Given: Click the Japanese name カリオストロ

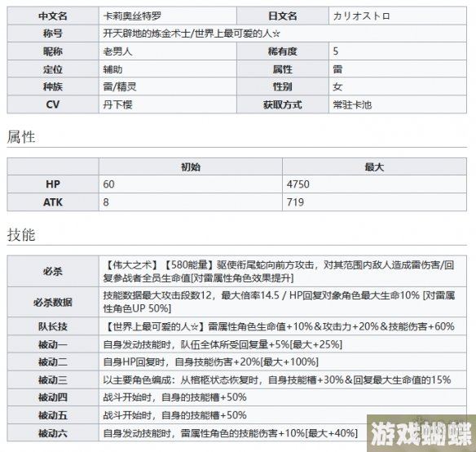Looking at the screenshot, I should pos(362,16).
